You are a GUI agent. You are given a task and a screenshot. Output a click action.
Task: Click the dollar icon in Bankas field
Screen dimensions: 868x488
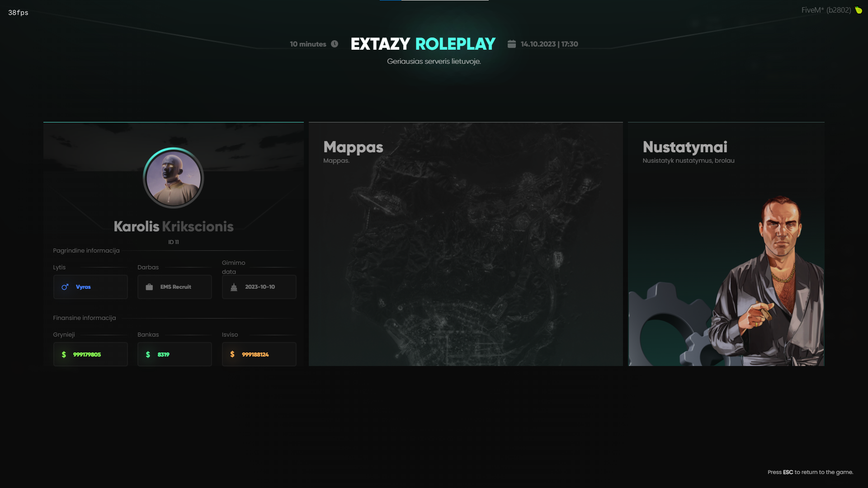coord(148,355)
